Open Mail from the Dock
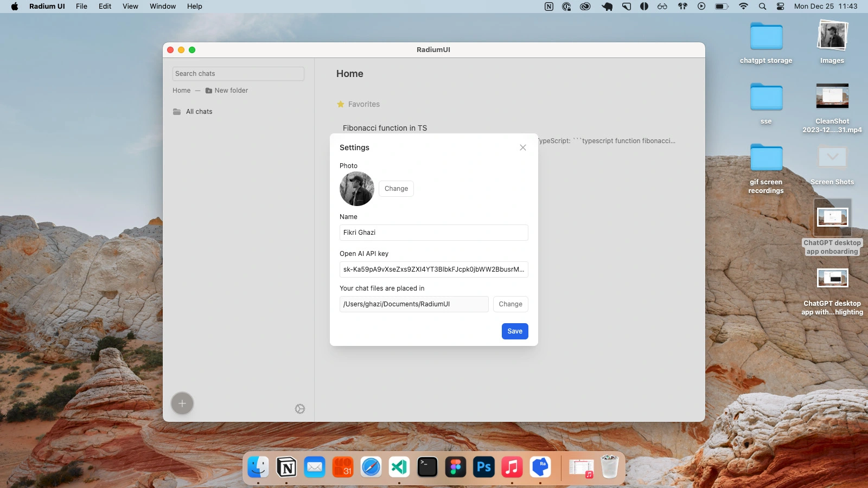Viewport: 868px width, 488px height. pos(315,467)
